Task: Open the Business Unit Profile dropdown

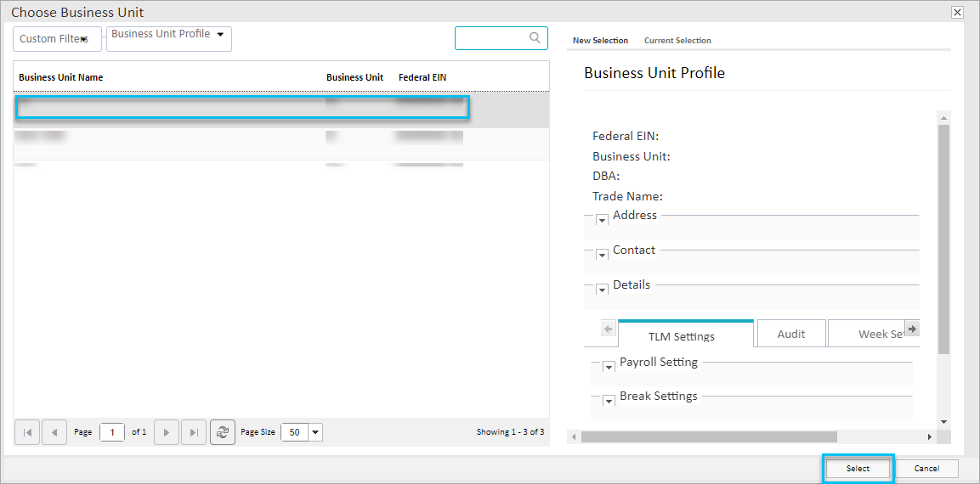Action: tap(169, 39)
